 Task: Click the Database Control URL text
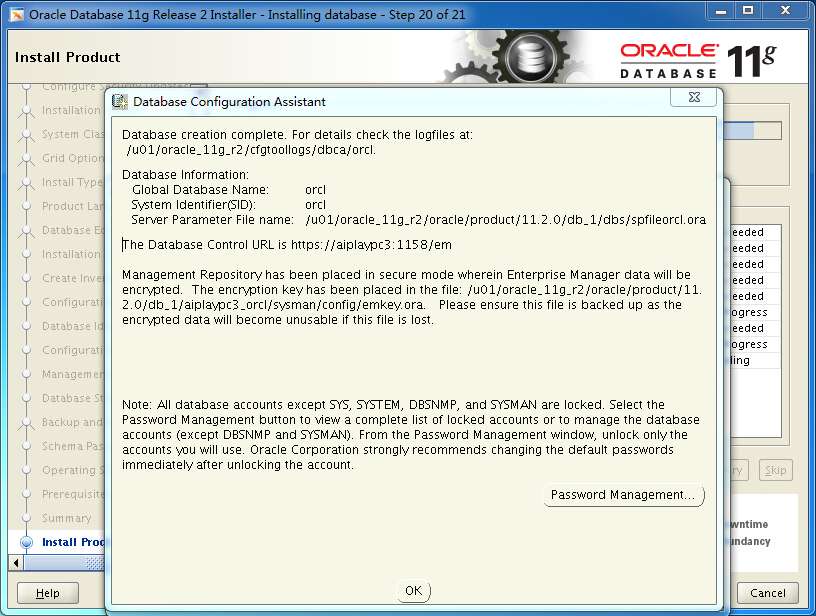pos(287,245)
